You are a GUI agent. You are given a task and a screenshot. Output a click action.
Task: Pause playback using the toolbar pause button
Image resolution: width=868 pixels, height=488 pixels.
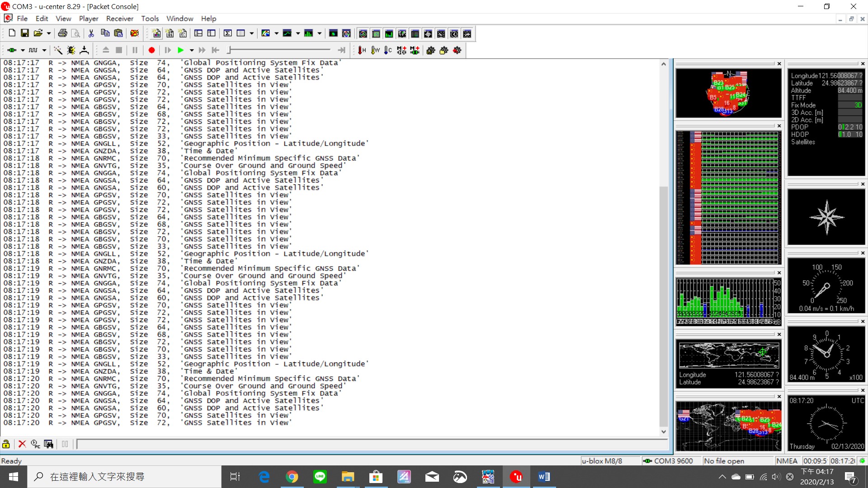[135, 50]
